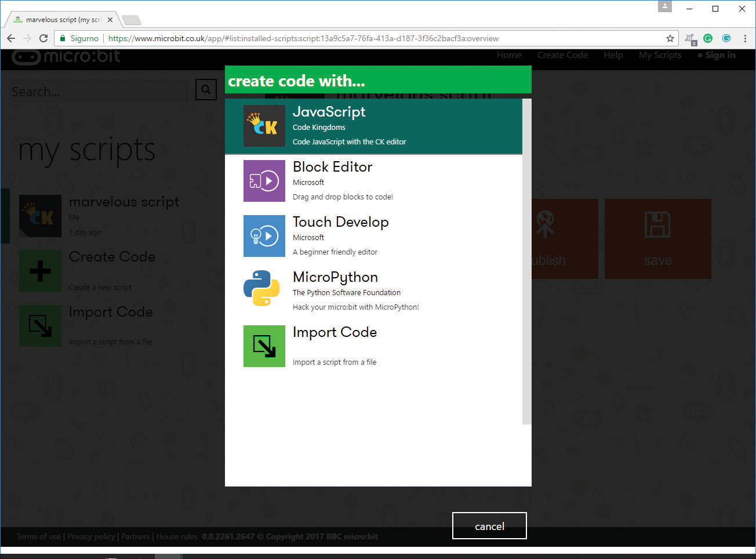Click the 'marvelous script' name in sidebar

(x=124, y=201)
